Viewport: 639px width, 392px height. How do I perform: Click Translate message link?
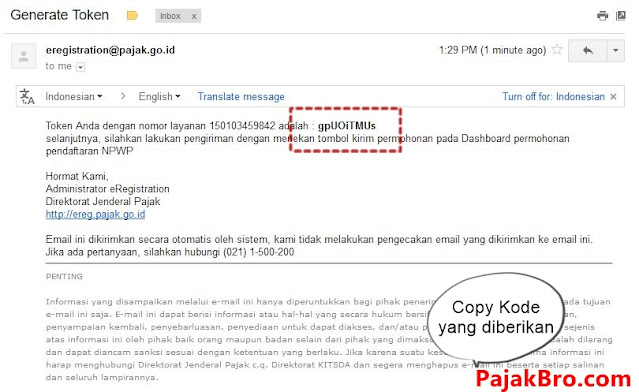tap(241, 97)
